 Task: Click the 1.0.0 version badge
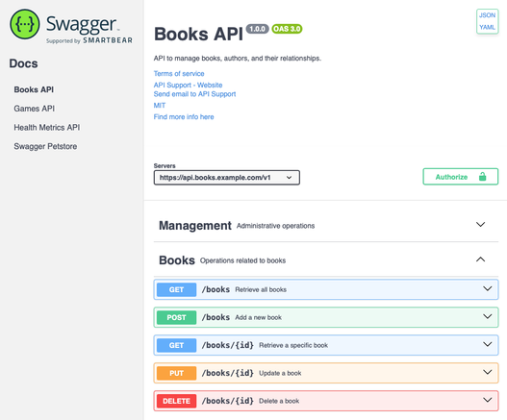point(258,29)
